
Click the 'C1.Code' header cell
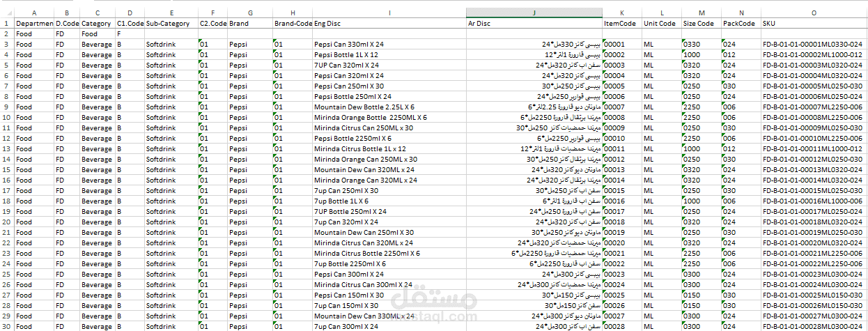pyautogui.click(x=130, y=23)
